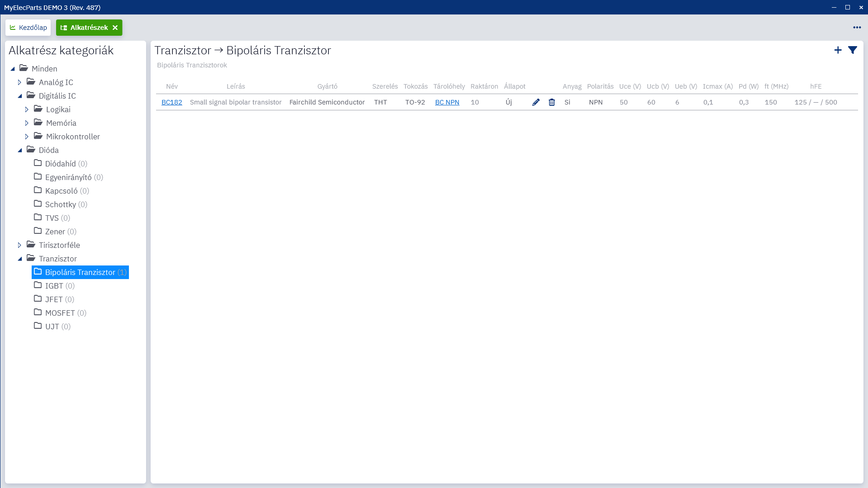Select the Digitális IC category
This screenshot has height=488, width=868.
51,96
